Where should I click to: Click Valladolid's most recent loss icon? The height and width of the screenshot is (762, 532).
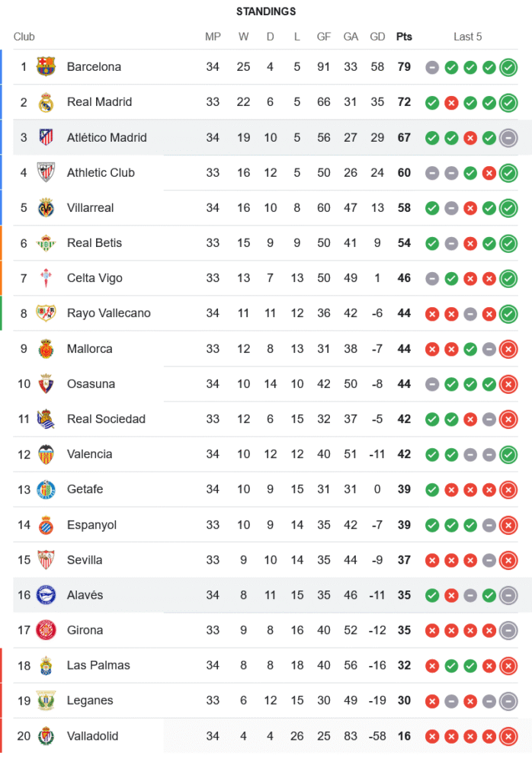508,736
